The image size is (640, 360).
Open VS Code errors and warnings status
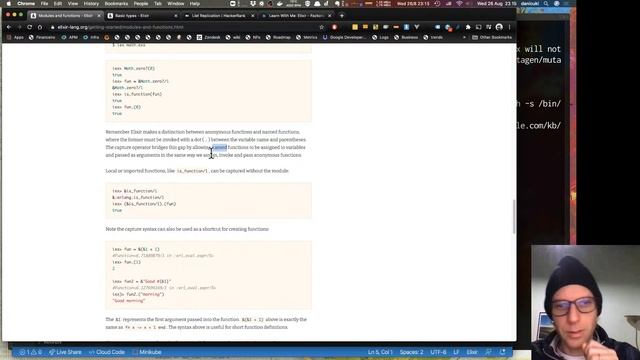point(31,352)
